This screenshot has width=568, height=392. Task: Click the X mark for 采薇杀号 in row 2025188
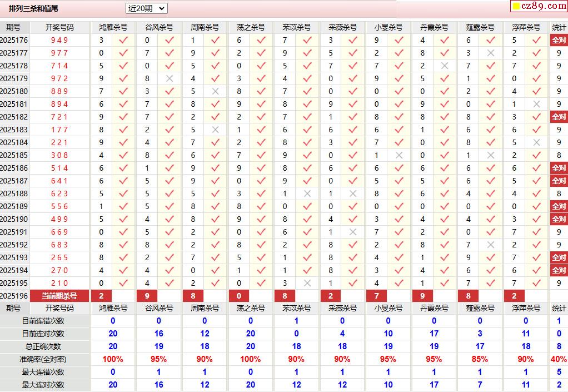tap(353, 194)
